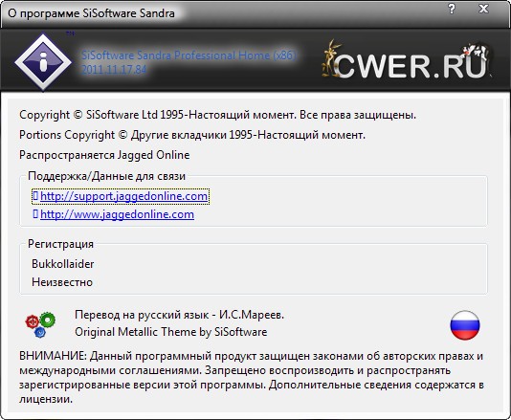Click the help question mark button
The image size is (511, 420).
(x=452, y=9)
